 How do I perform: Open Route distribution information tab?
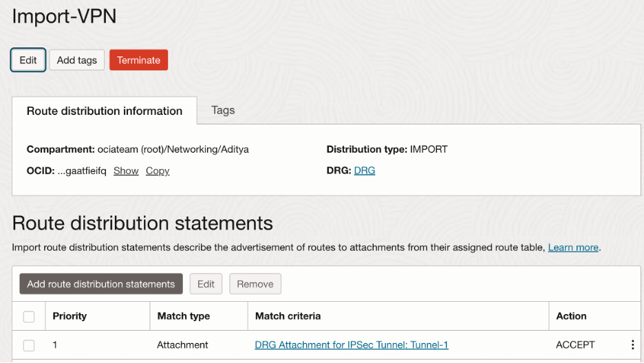(x=105, y=111)
